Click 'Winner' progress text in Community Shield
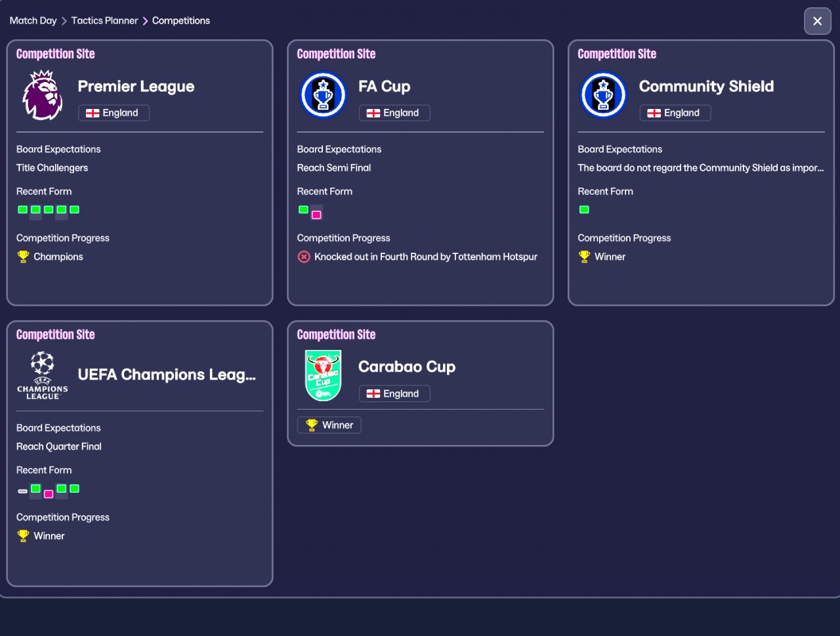This screenshot has width=840, height=636. click(610, 257)
